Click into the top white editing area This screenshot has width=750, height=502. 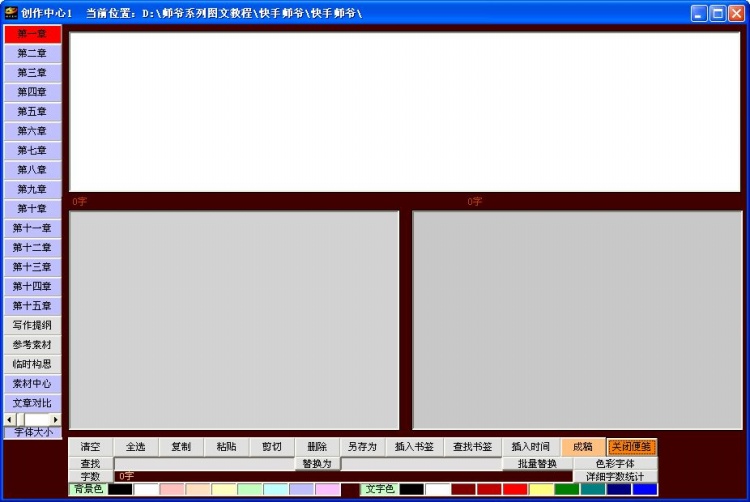(405, 112)
